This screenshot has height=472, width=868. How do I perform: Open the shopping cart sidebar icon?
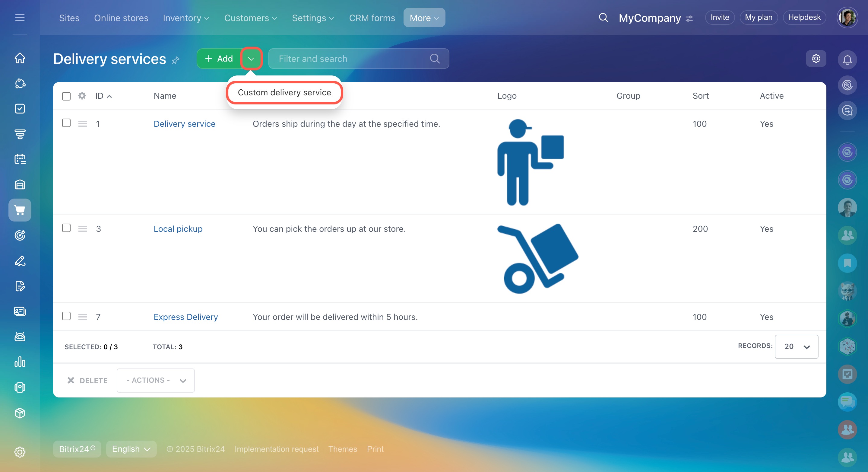(20, 210)
